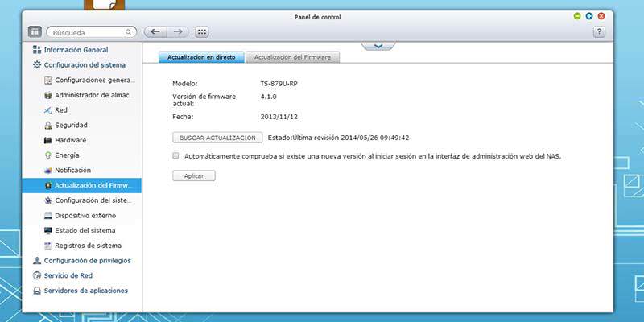Viewport: 644px width, 322px height.
Task: Open Registros de sistema in sidebar
Action: (89, 246)
